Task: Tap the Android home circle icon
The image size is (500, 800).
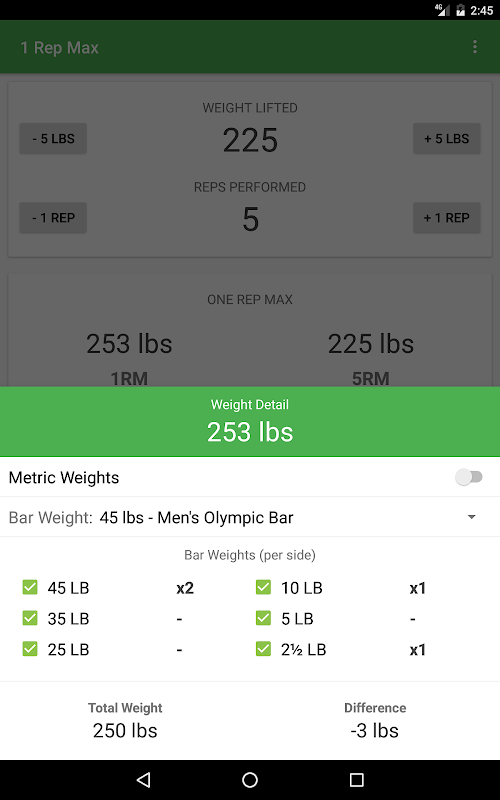Action: tap(250, 779)
